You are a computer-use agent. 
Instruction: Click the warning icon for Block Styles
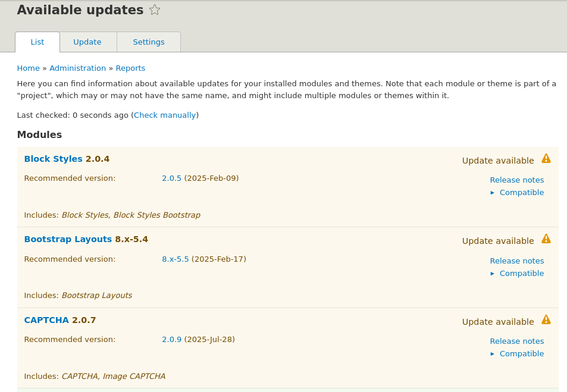tap(546, 159)
